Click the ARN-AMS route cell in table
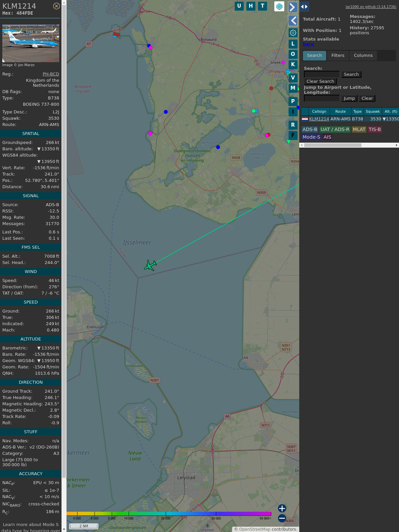The width and height of the screenshot is (399, 532). [x=340, y=119]
